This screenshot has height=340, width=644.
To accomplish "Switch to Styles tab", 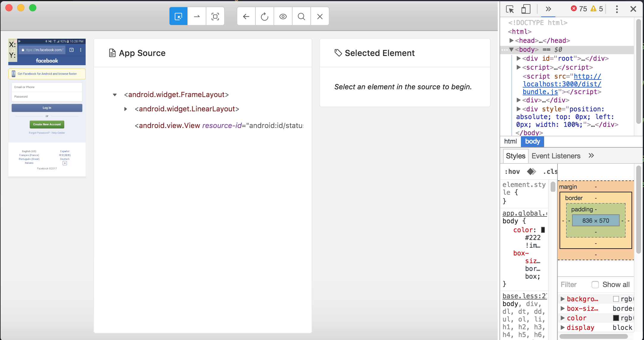I will click(x=516, y=156).
